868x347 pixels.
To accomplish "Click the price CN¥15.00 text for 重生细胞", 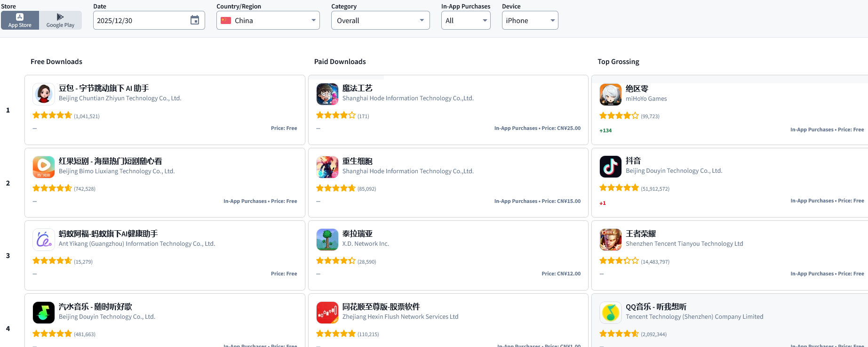I will tap(561, 201).
